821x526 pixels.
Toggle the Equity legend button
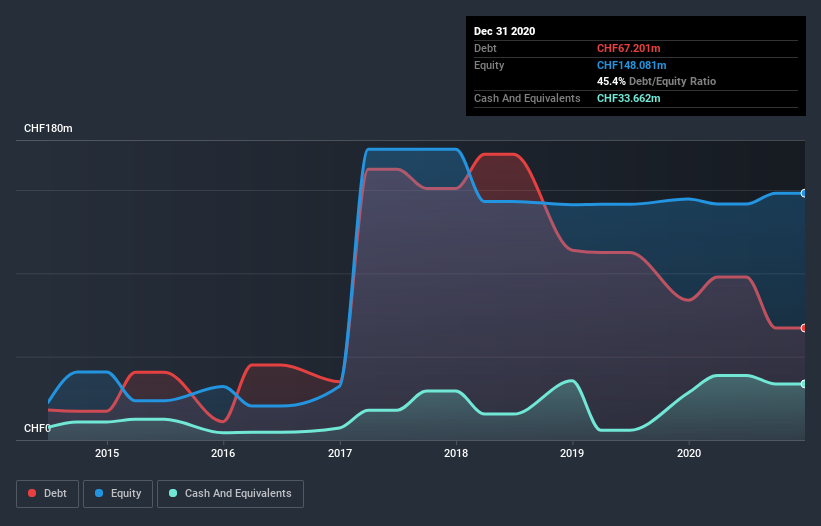[118, 494]
